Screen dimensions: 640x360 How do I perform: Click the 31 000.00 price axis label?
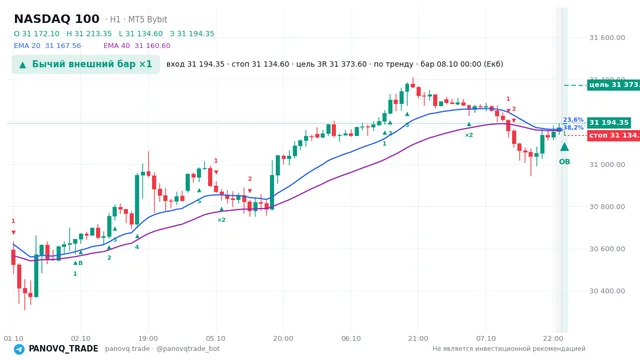click(607, 164)
